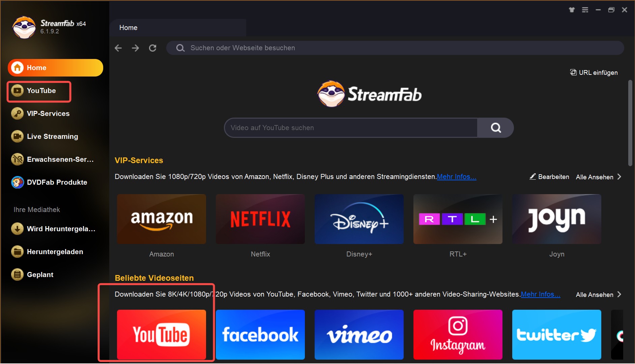Open Mehr Infos link under VIP-Services
This screenshot has width=635, height=364.
(457, 177)
